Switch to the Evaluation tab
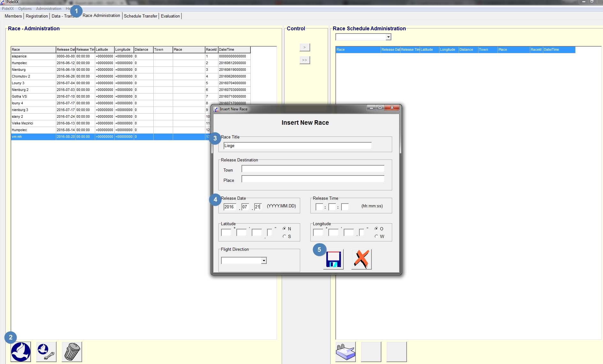The height and width of the screenshot is (364, 603). [170, 16]
